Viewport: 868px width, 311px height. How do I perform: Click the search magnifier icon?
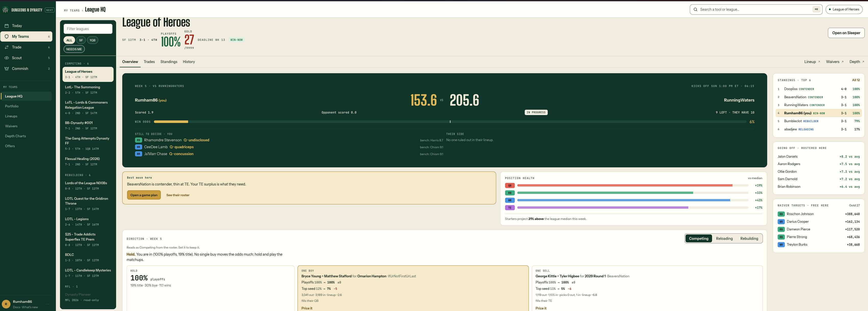695,9
